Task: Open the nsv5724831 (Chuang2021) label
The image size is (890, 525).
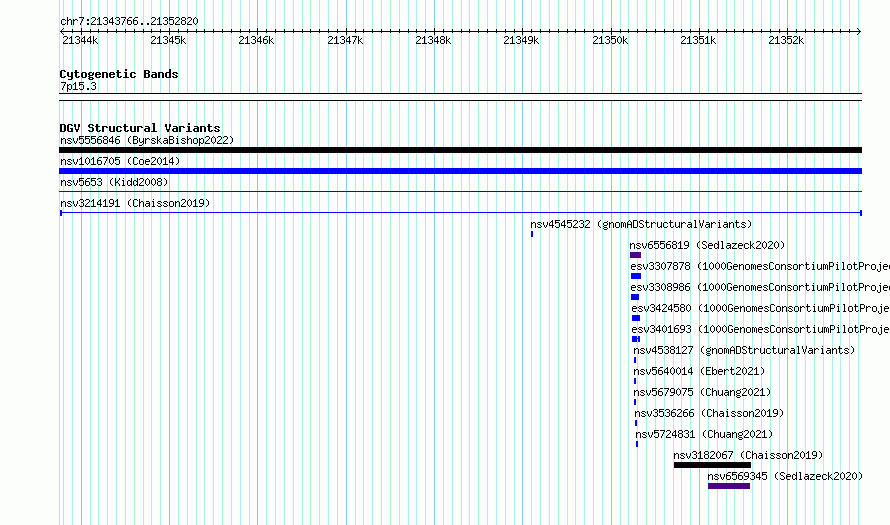Action: tap(704, 434)
